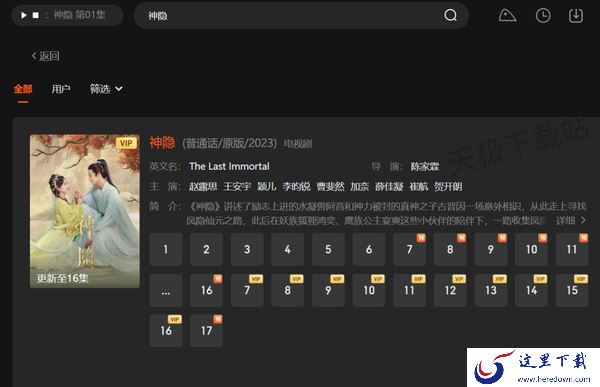Play VIP episode 12
Image resolution: width=600 pixels, height=387 pixels.
[x=450, y=290]
